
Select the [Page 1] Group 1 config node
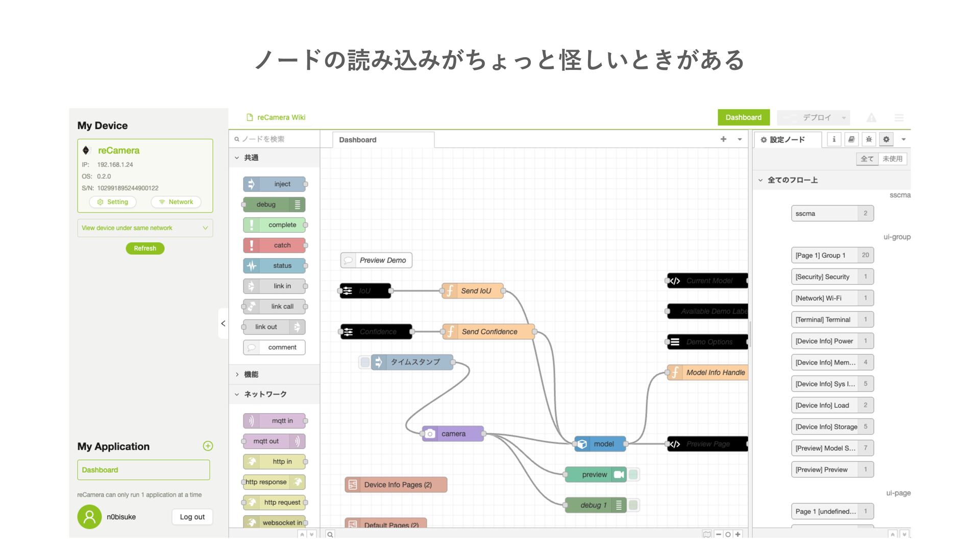(832, 255)
